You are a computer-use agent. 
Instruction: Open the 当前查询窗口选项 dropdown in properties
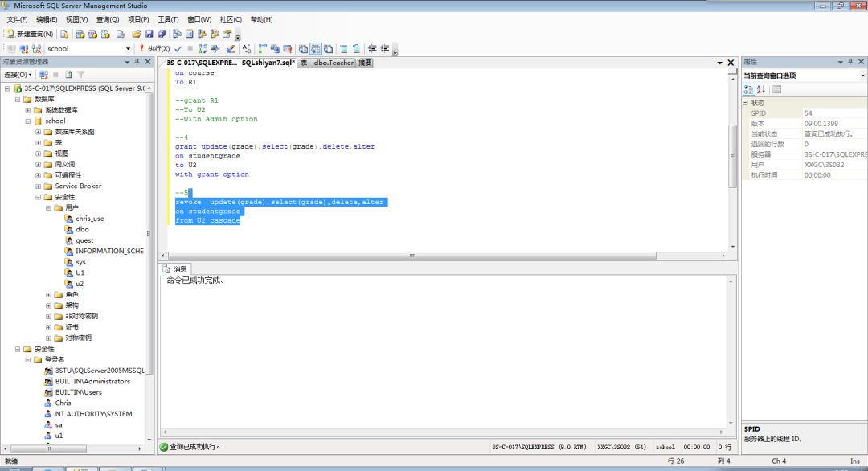click(861, 76)
